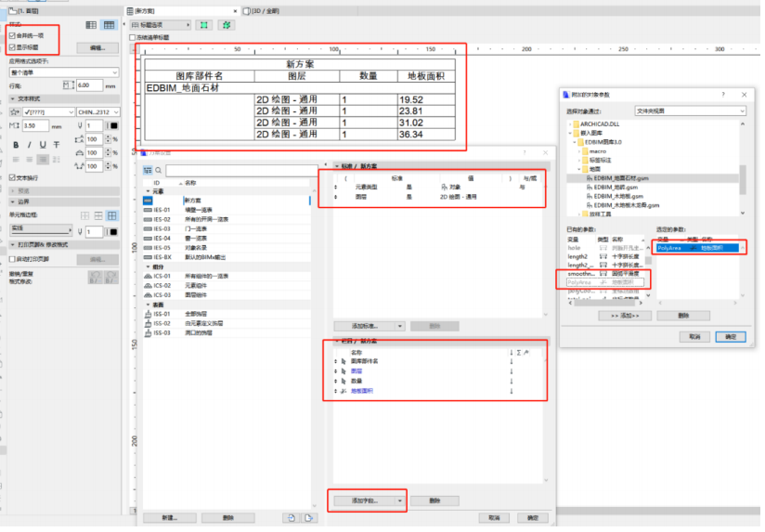Open the 标题选项 header options dropdown

tap(161, 25)
